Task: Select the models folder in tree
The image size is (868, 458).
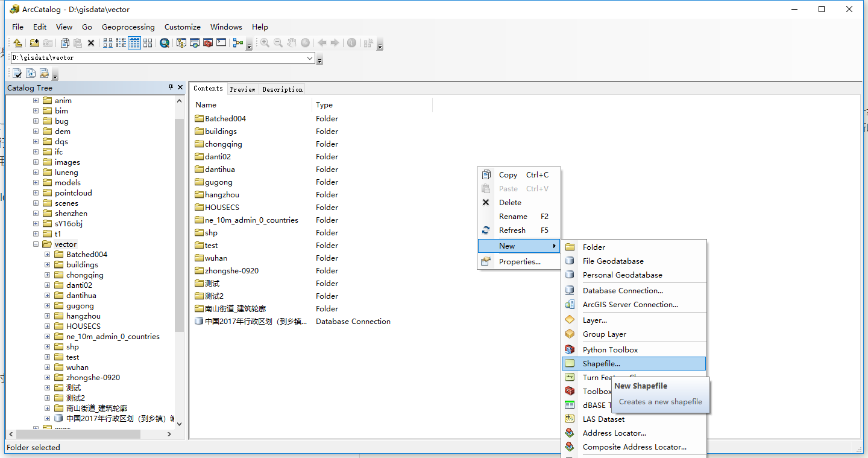Action: click(61, 183)
